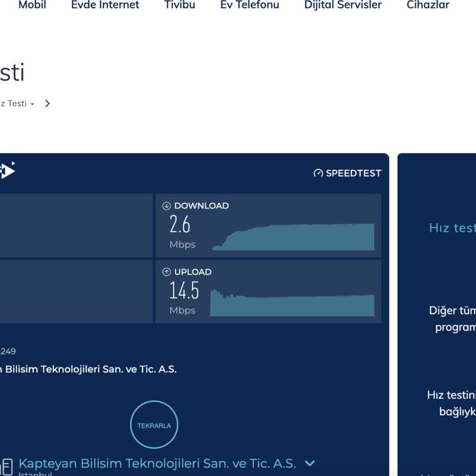Click the Hız test heading on right panel
Image resolution: width=476 pixels, height=476 pixels.
452,227
